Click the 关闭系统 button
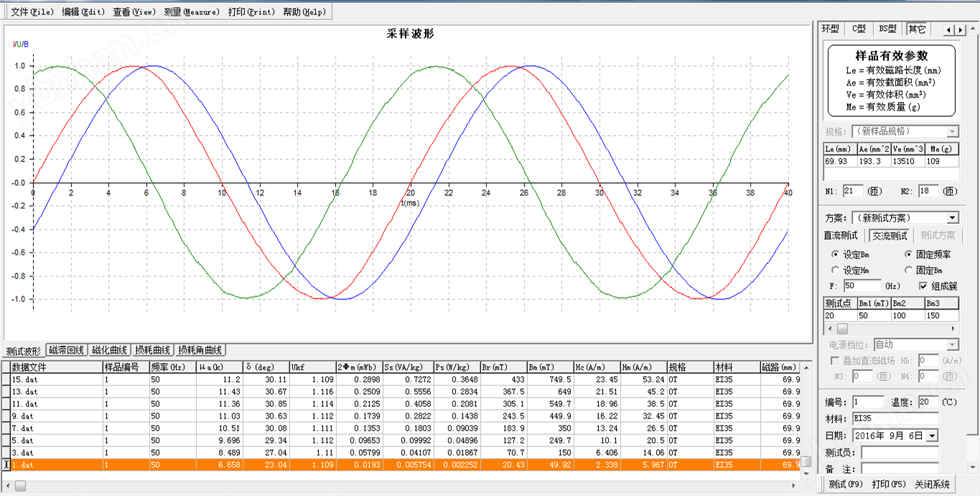The image size is (980, 496). pos(931,485)
